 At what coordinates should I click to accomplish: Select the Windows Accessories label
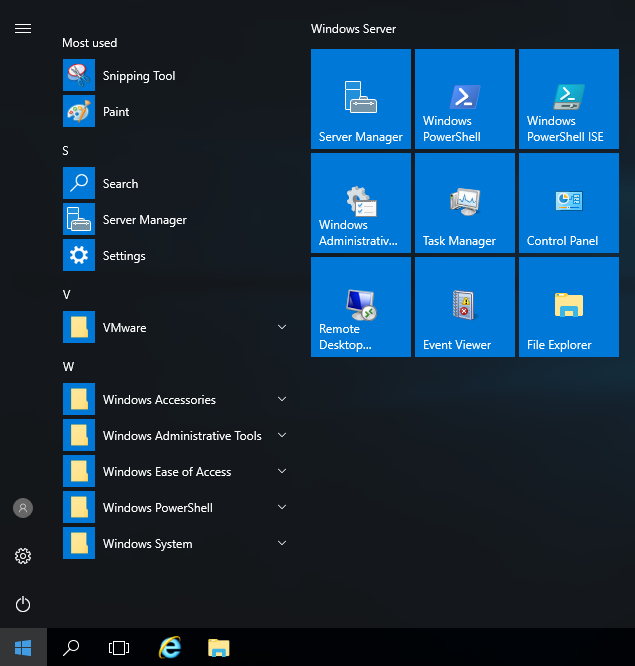click(159, 400)
